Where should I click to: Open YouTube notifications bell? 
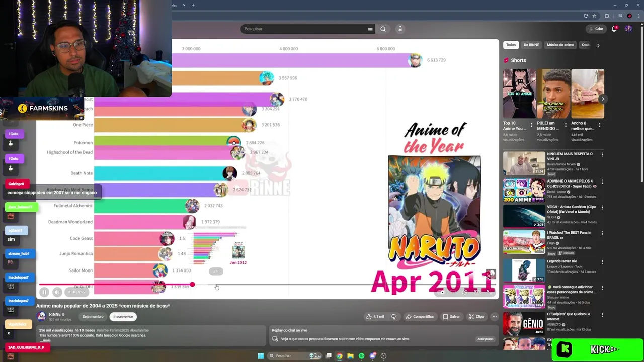click(x=614, y=29)
